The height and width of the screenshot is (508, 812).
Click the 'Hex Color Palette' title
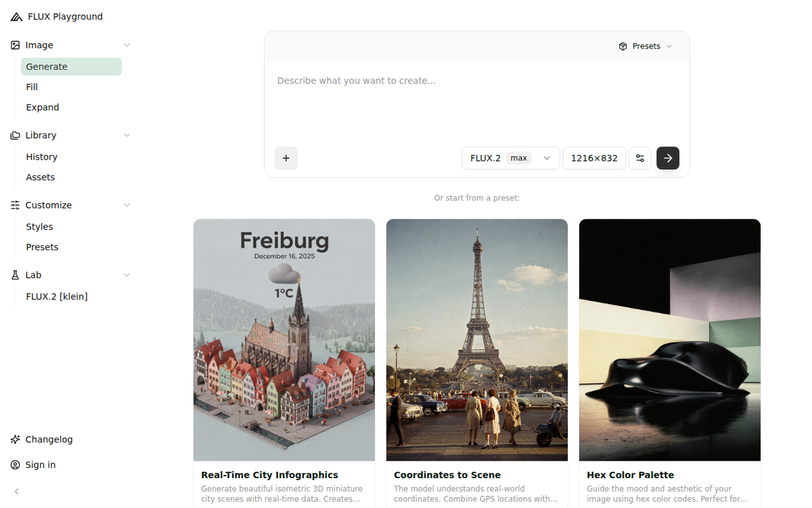pos(631,475)
